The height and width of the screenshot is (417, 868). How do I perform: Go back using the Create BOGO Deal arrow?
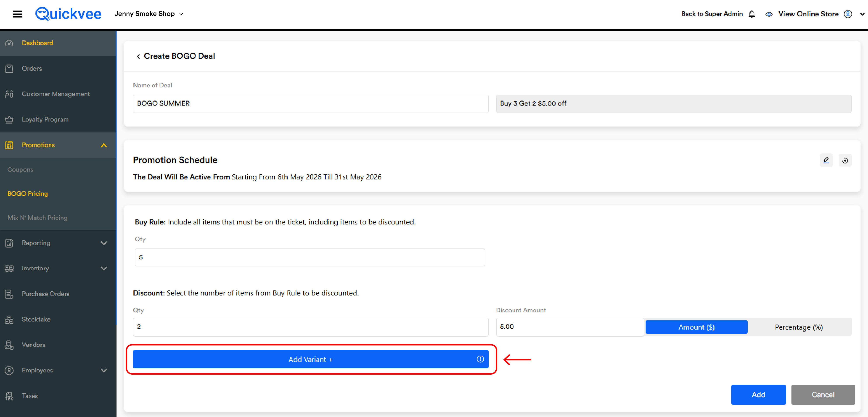click(x=138, y=56)
